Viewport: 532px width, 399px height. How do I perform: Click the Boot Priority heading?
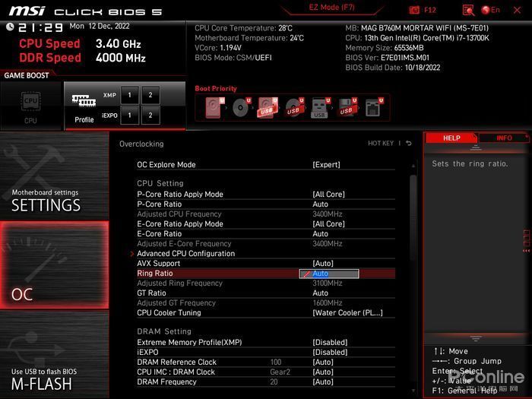click(215, 89)
